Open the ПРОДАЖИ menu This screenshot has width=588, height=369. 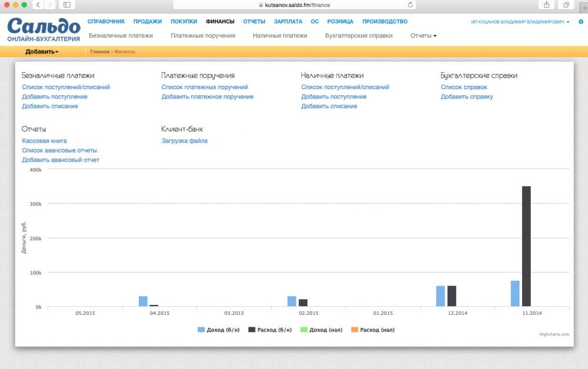(x=148, y=21)
